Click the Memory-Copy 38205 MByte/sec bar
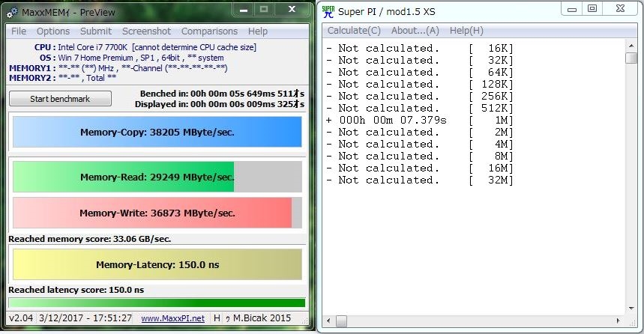 pyautogui.click(x=157, y=132)
